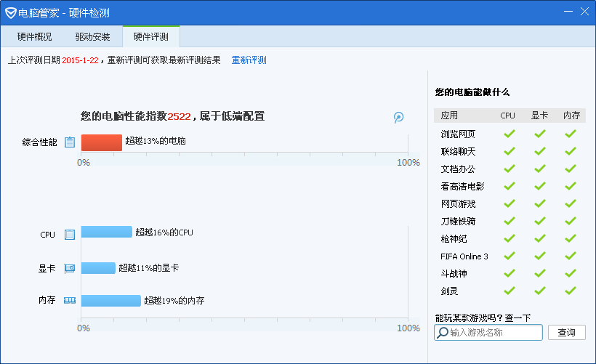Click the 电脑管家 shield logo icon
The height and width of the screenshot is (364, 596).
click(11, 13)
